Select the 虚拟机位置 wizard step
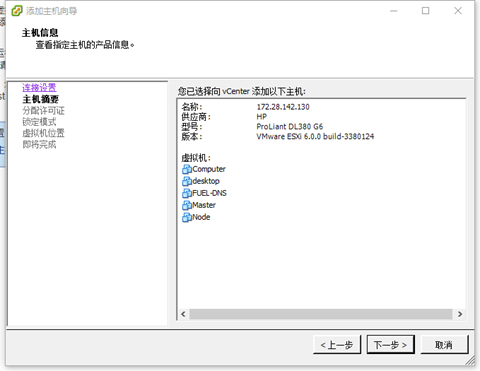480x371 pixels. click(43, 133)
